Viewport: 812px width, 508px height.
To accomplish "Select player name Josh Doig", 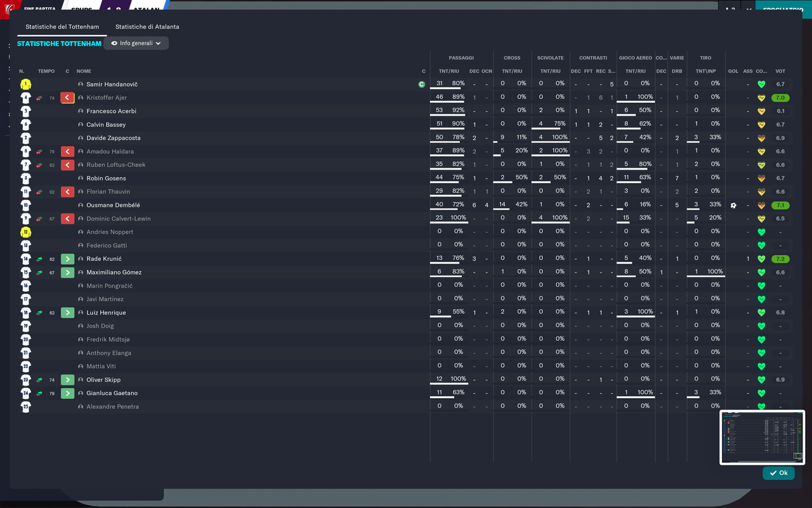I will click(100, 326).
